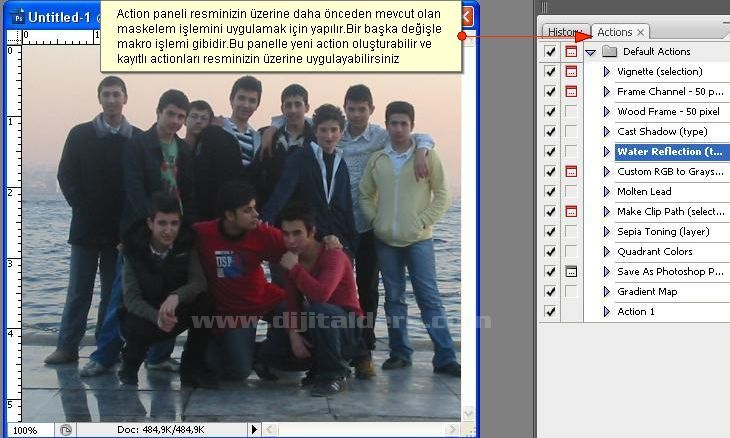Click the status bar preview icon beside zoom
The image size is (730, 438).
coord(66,429)
